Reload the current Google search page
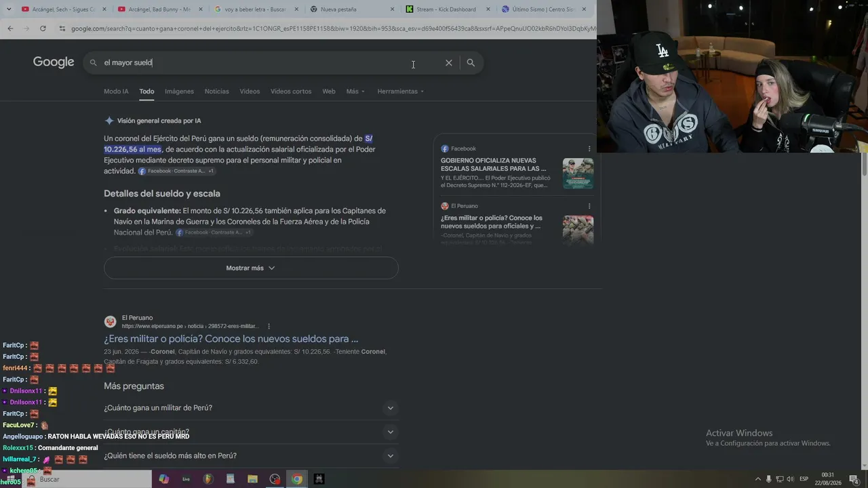This screenshot has height=488, width=868. pos(43,28)
